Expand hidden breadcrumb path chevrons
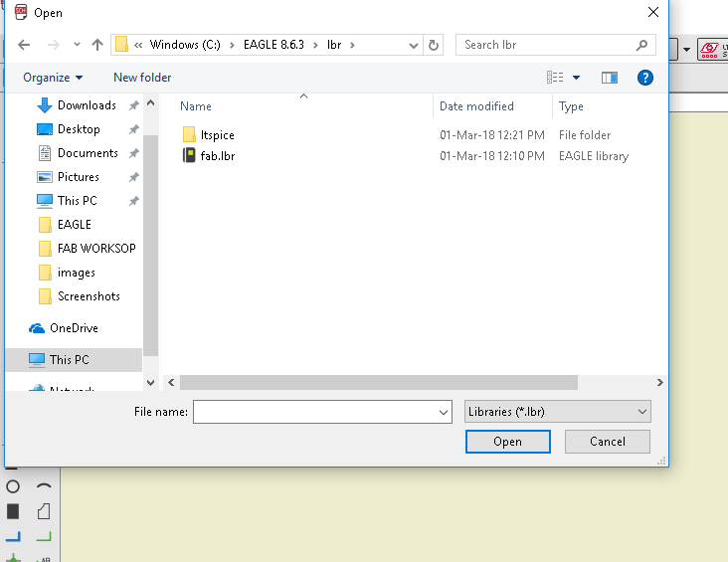 click(x=138, y=45)
